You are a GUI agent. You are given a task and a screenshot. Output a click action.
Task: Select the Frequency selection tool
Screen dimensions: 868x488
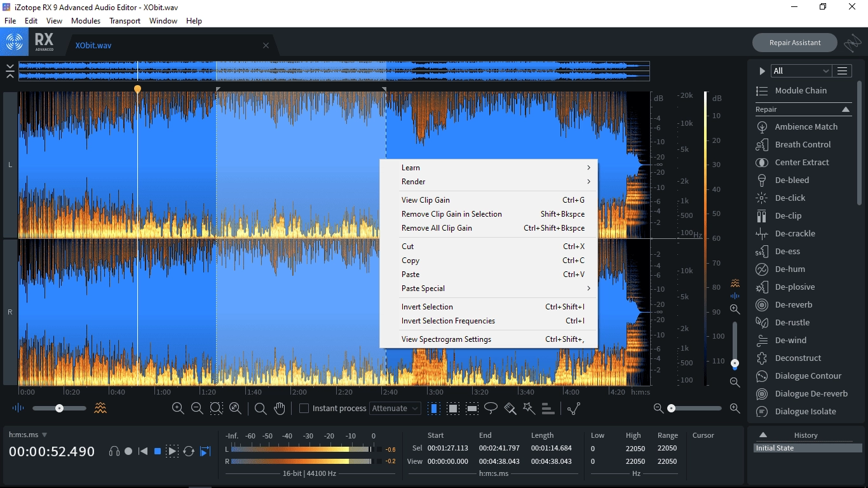coord(472,409)
